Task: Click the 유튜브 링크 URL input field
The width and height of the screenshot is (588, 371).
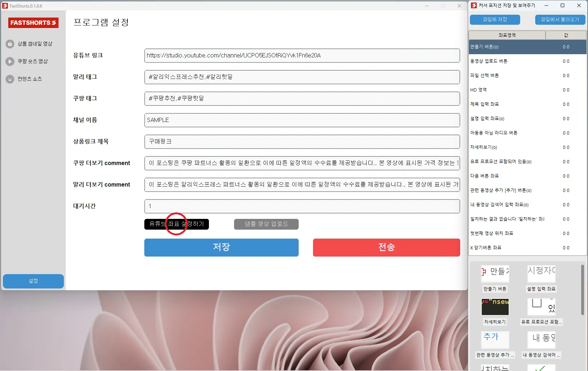Action: (302, 56)
